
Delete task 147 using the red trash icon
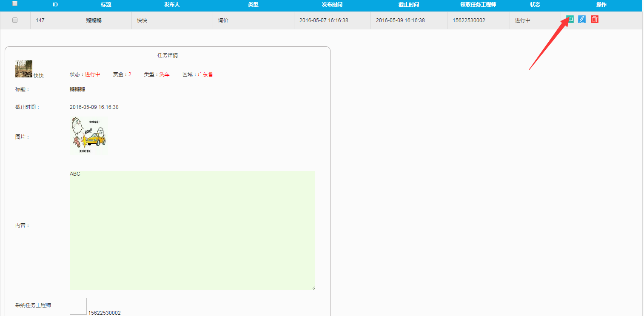pos(595,19)
